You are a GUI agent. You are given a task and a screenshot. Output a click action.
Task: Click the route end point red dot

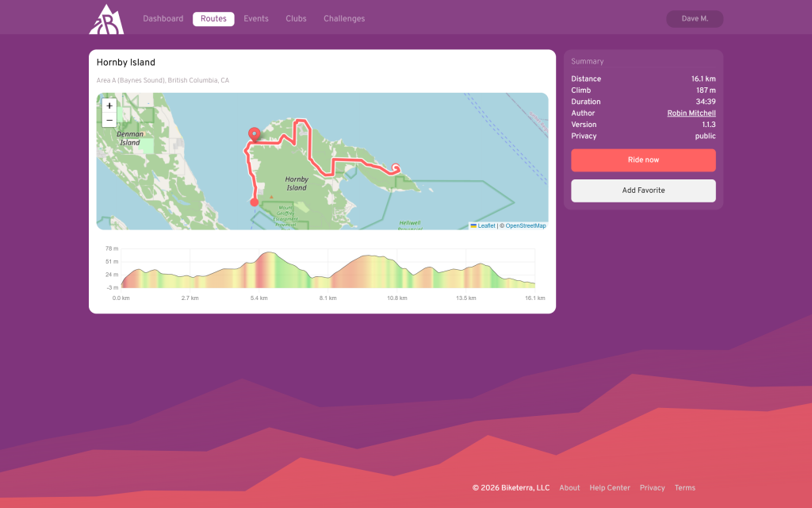[x=254, y=202]
